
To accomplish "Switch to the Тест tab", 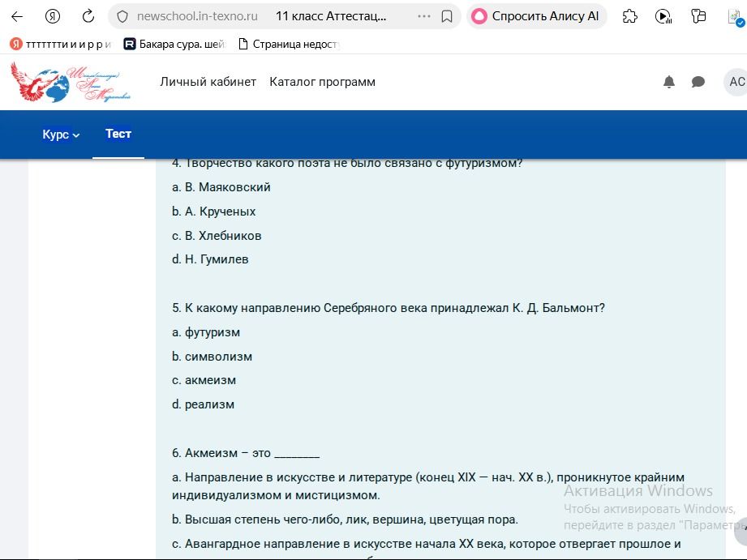I will click(x=118, y=134).
